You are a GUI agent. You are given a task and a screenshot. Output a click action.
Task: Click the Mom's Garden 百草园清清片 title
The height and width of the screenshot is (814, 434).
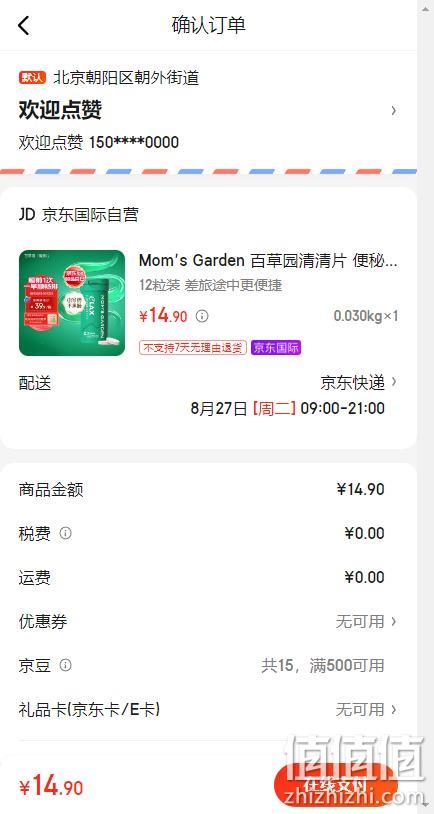click(268, 260)
